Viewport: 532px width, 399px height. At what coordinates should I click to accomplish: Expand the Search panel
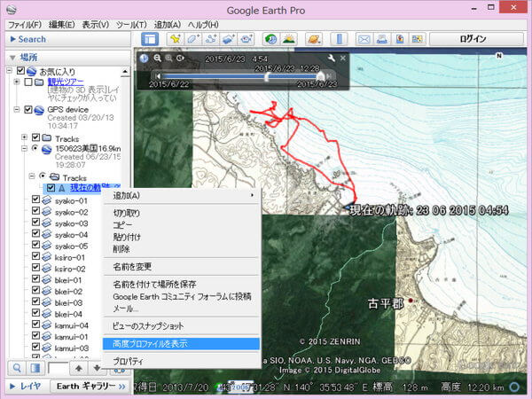coord(13,39)
